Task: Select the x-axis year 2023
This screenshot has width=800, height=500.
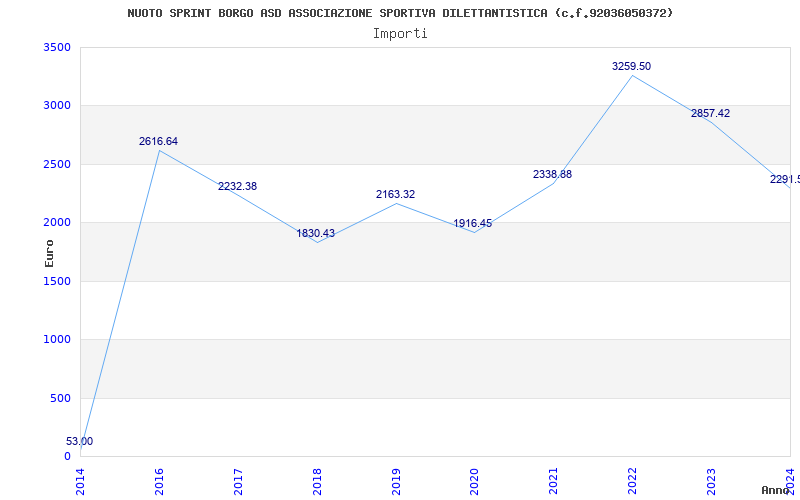Action: 712,481
